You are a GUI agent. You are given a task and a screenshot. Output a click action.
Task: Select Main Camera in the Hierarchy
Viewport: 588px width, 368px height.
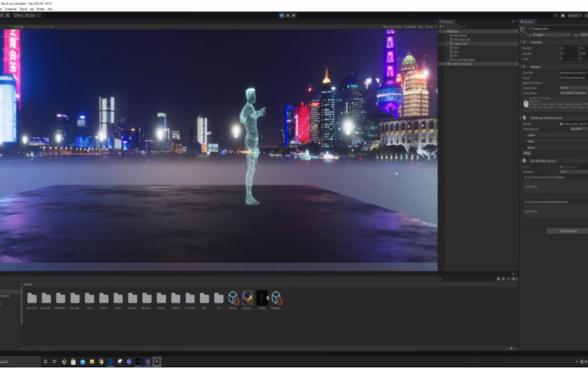(459, 35)
